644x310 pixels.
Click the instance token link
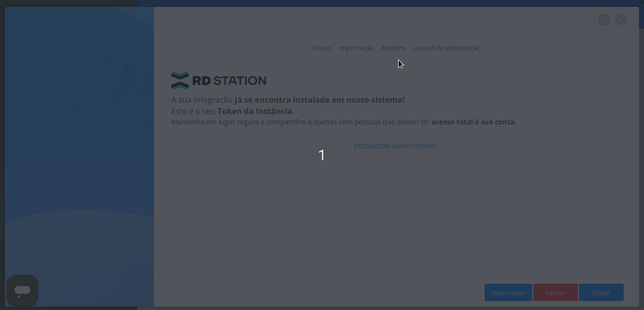coord(394,146)
